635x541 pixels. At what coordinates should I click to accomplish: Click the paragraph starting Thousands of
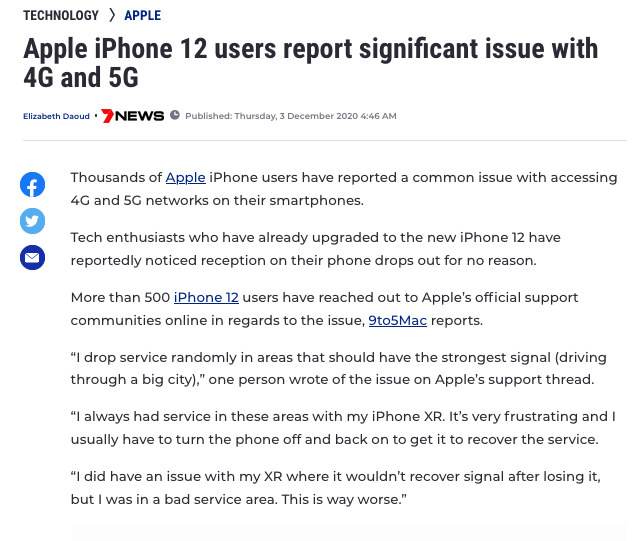(x=344, y=189)
